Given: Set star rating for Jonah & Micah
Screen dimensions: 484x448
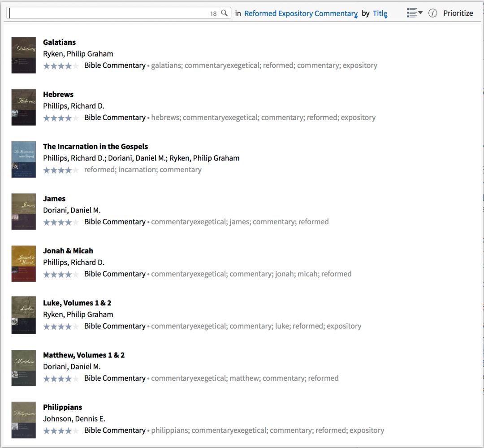Looking at the screenshot, I should point(61,274).
